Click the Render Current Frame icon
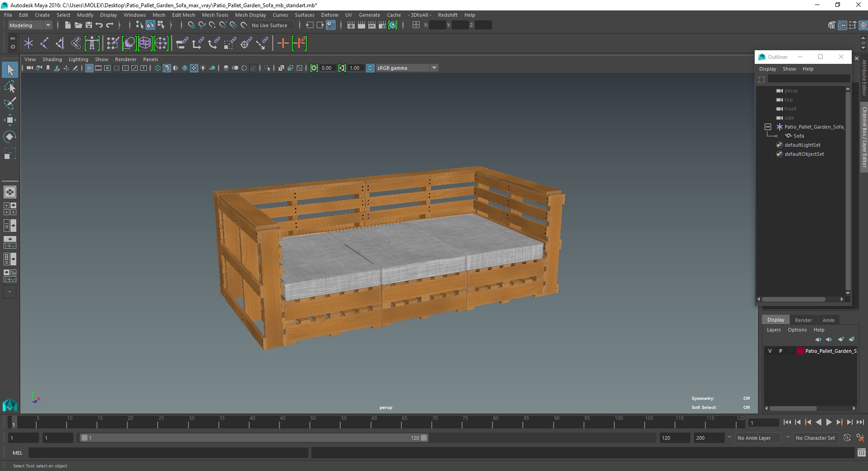The width and height of the screenshot is (868, 471). coord(362,25)
